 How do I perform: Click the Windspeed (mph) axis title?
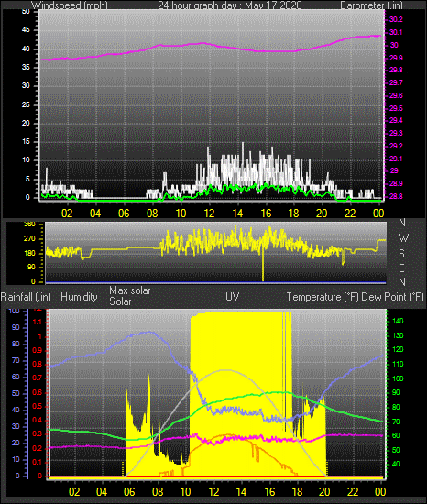(70, 5)
